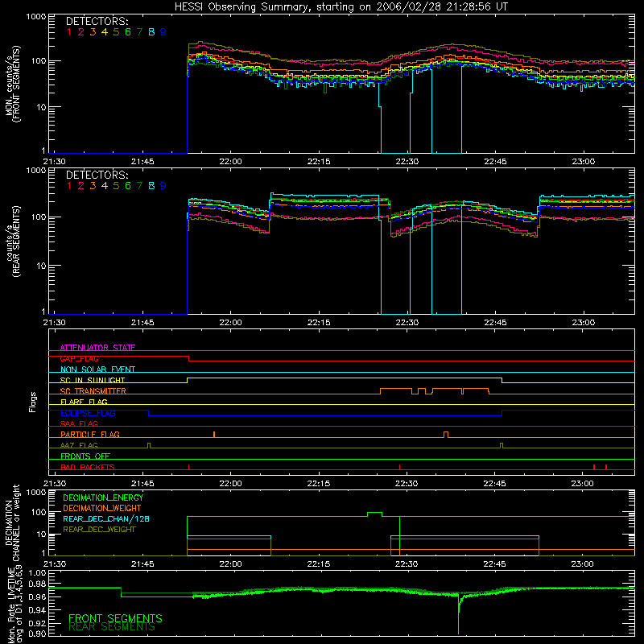Select the REAR_DEC_WEIGHT legend label
The height and width of the screenshot is (644, 644).
(99, 530)
